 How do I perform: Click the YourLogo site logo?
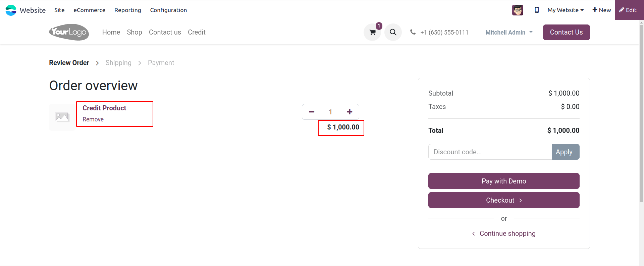[69, 32]
